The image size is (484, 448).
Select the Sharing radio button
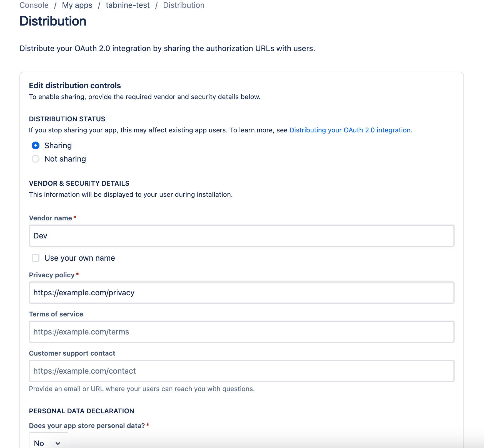pos(36,145)
